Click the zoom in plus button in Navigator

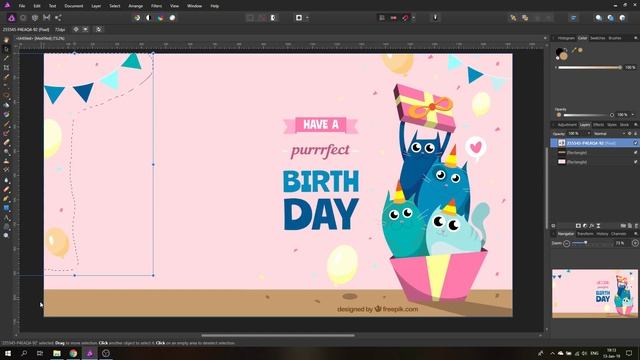click(635, 243)
